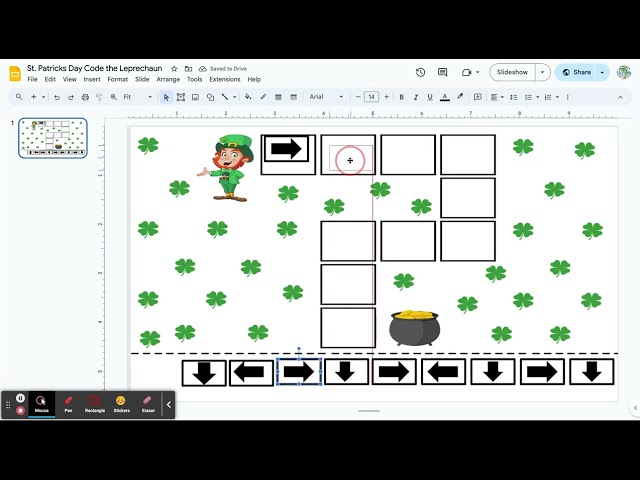Open the video call menu

pyautogui.click(x=470, y=72)
